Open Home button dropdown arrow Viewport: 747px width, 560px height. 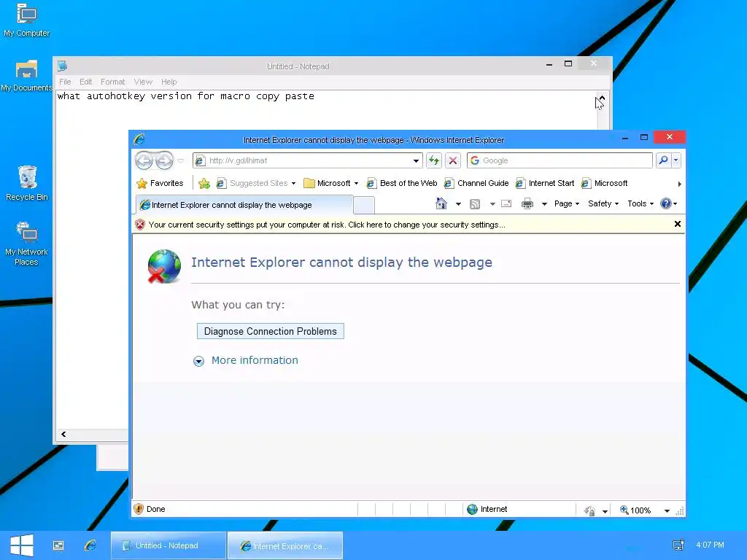pyautogui.click(x=458, y=204)
